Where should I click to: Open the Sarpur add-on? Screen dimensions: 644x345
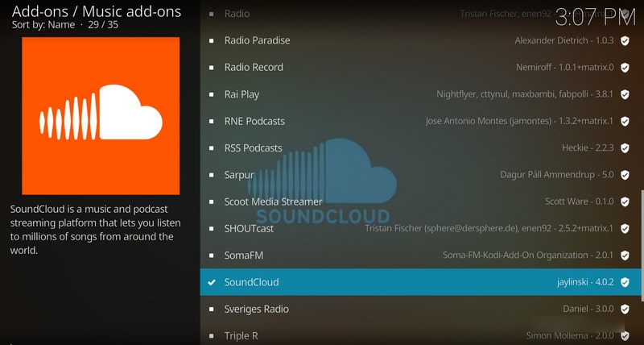419,175
